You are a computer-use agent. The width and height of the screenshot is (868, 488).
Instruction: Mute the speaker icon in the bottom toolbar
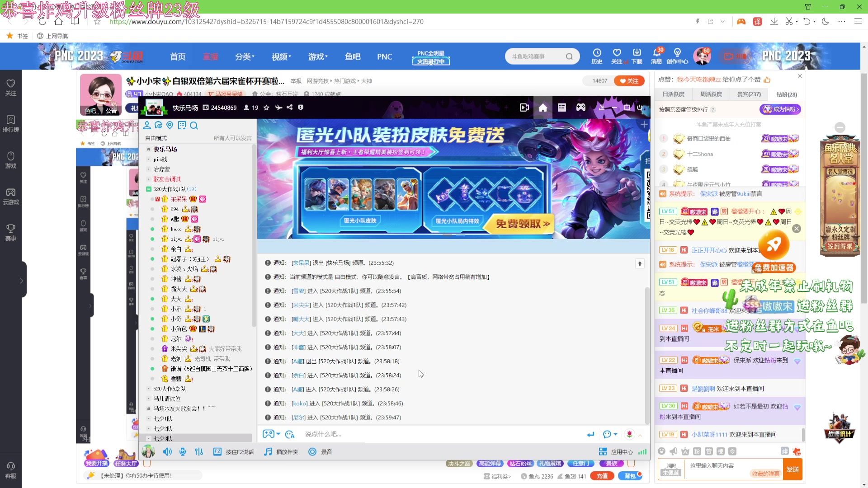tap(168, 451)
